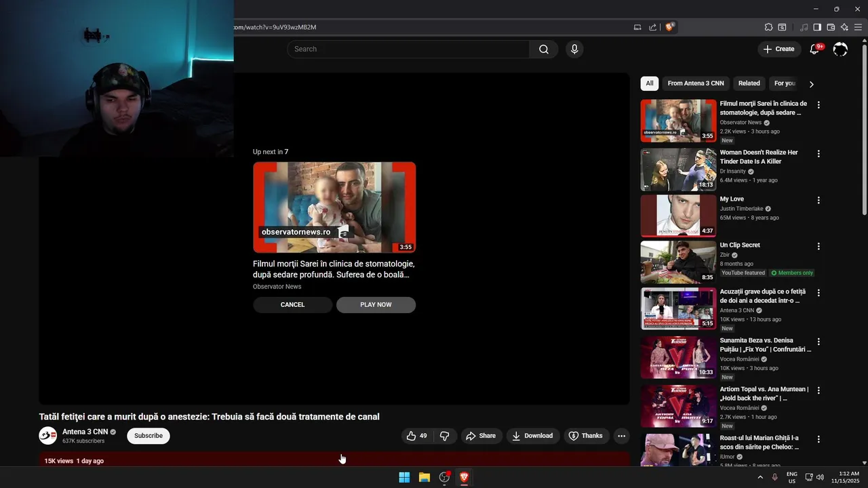868x488 pixels.
Task: Select the All filter chip
Action: 650,83
